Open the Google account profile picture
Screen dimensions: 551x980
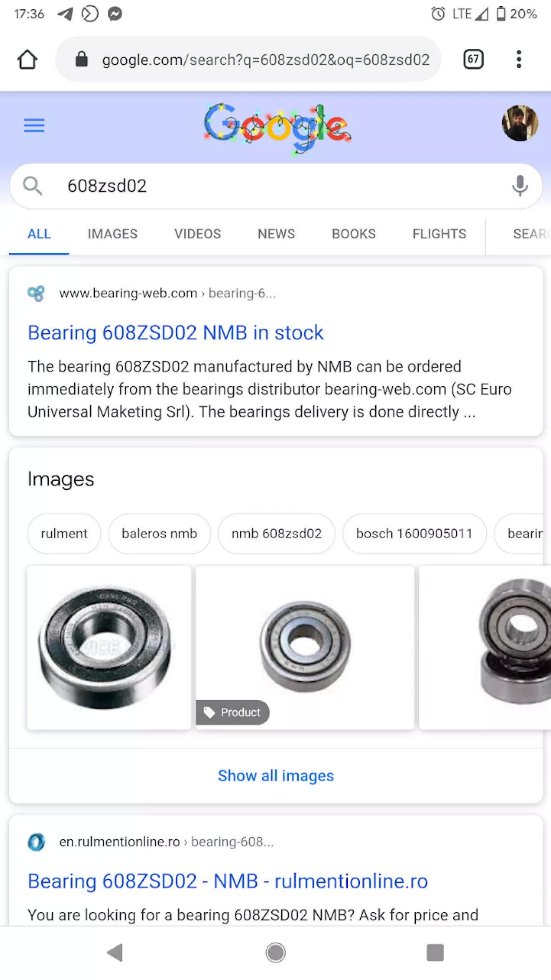519,123
